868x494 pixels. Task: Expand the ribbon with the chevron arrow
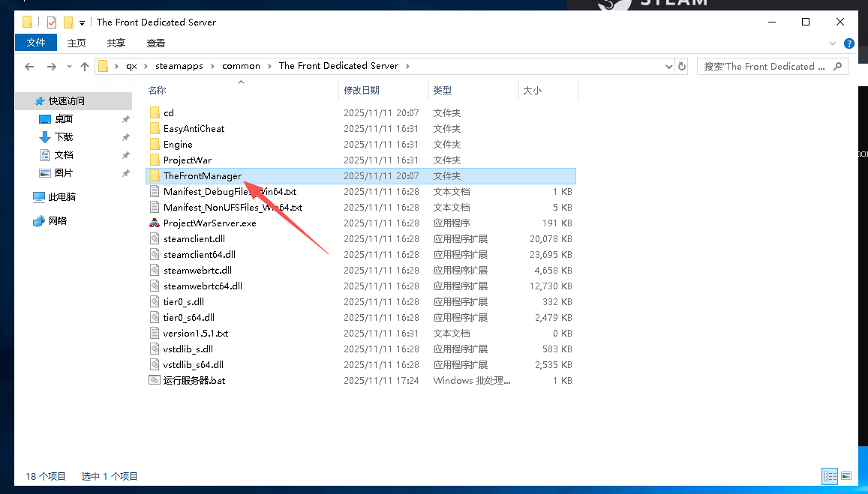pos(833,43)
